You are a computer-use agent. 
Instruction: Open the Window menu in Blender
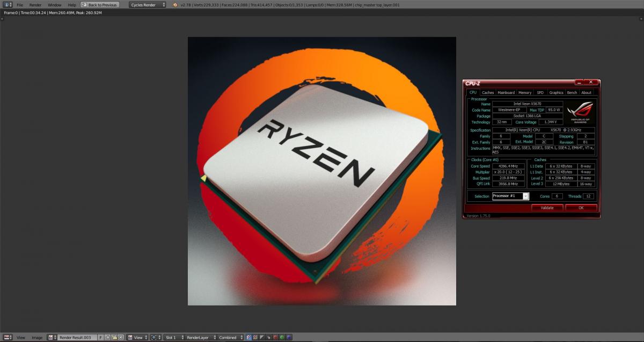click(x=55, y=5)
